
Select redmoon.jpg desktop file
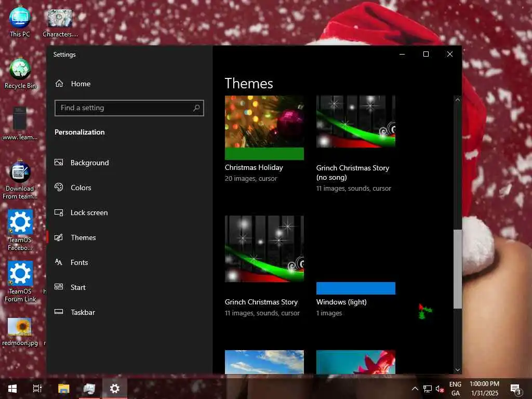click(x=20, y=332)
